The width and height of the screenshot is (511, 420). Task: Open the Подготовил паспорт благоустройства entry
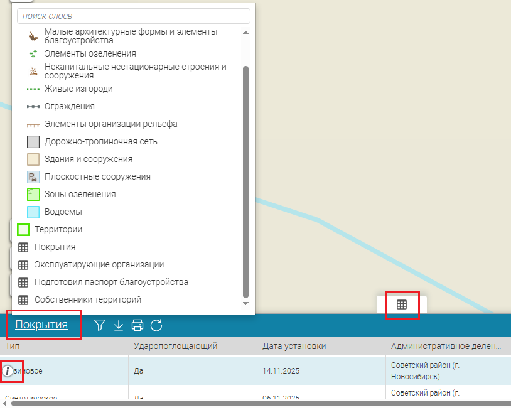pos(112,283)
